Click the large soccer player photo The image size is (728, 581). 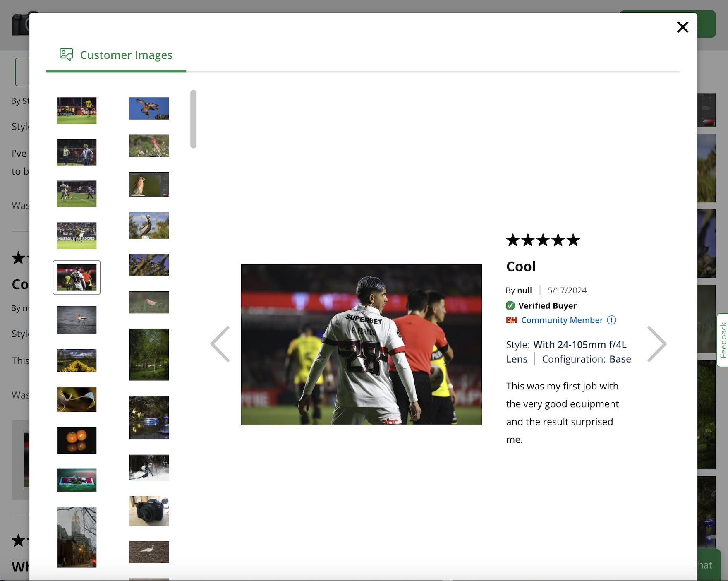(361, 344)
